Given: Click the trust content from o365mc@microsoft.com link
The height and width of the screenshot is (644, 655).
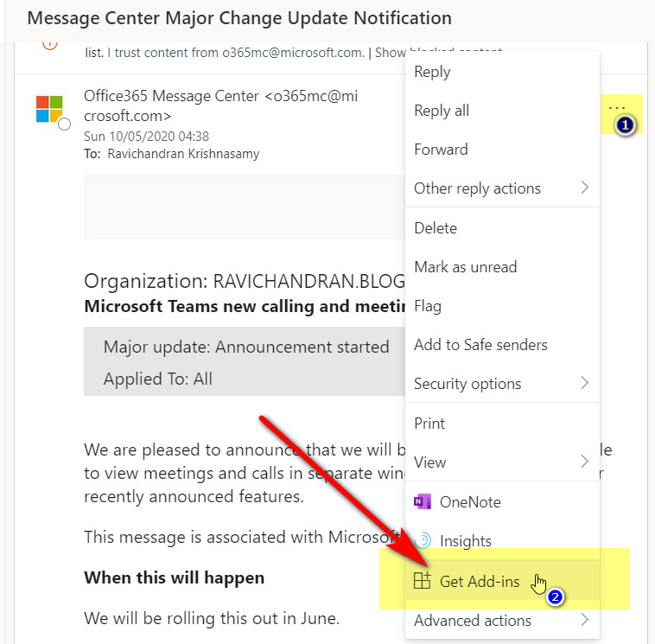Looking at the screenshot, I should point(236,53).
